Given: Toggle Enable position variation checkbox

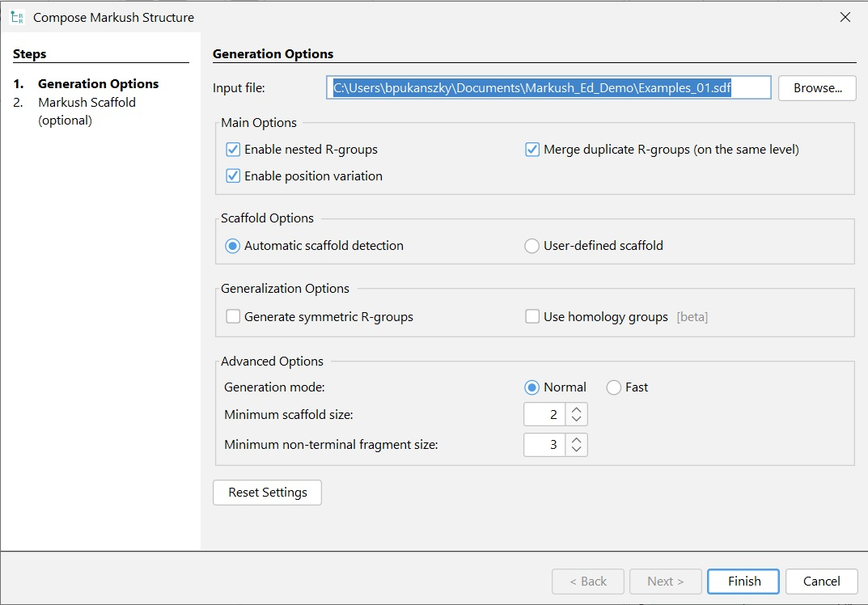Looking at the screenshot, I should [x=233, y=176].
